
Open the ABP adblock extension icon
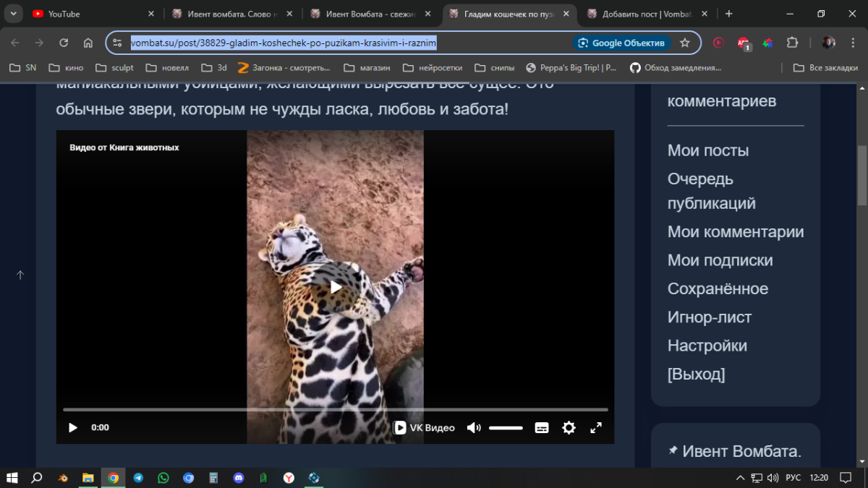744,43
